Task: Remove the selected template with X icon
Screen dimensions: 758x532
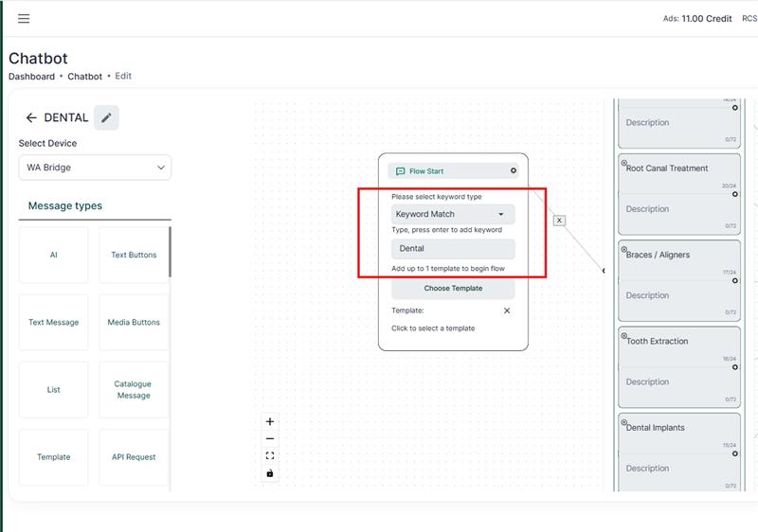Action: [x=506, y=310]
